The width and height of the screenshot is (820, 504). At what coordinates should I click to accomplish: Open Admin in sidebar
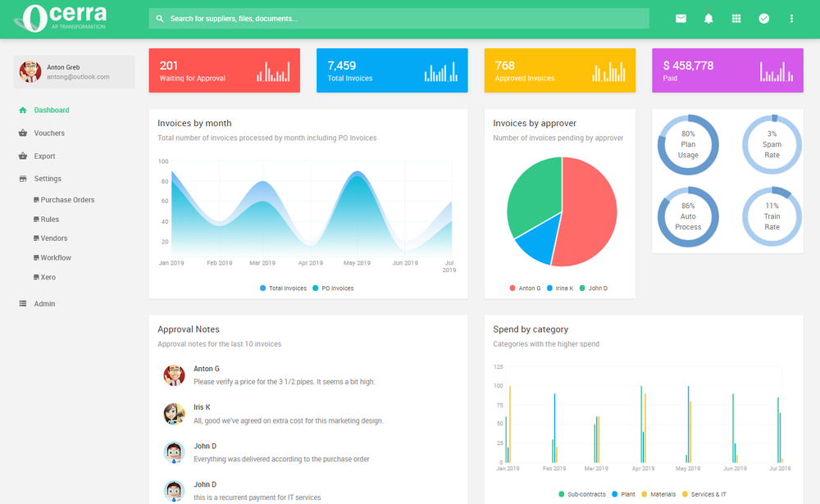44,304
